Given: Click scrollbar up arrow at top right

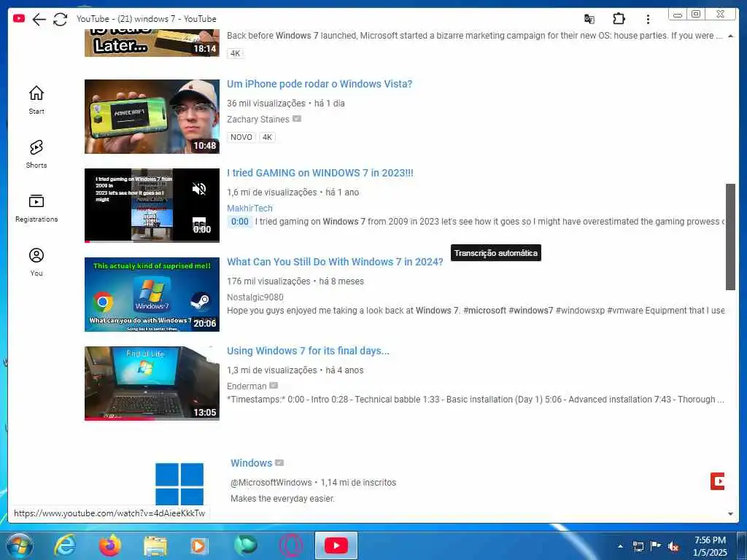Looking at the screenshot, I should pyautogui.click(x=730, y=36).
